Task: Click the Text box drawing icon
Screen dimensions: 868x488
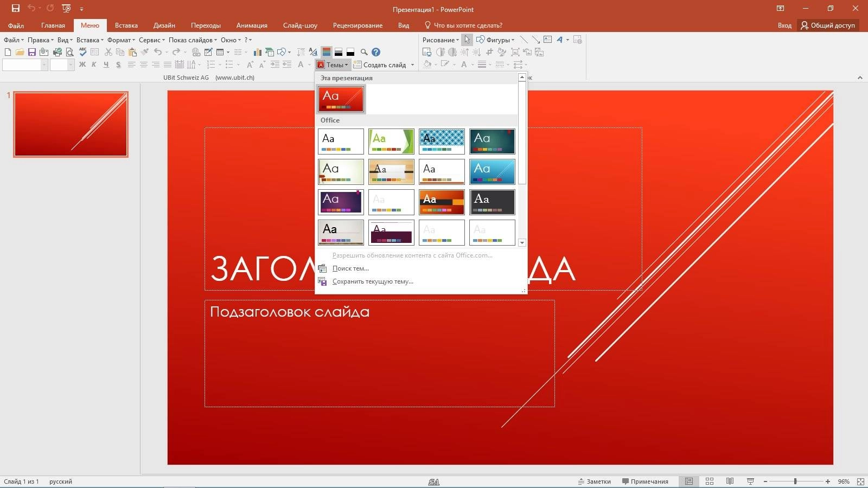Action: pyautogui.click(x=547, y=40)
